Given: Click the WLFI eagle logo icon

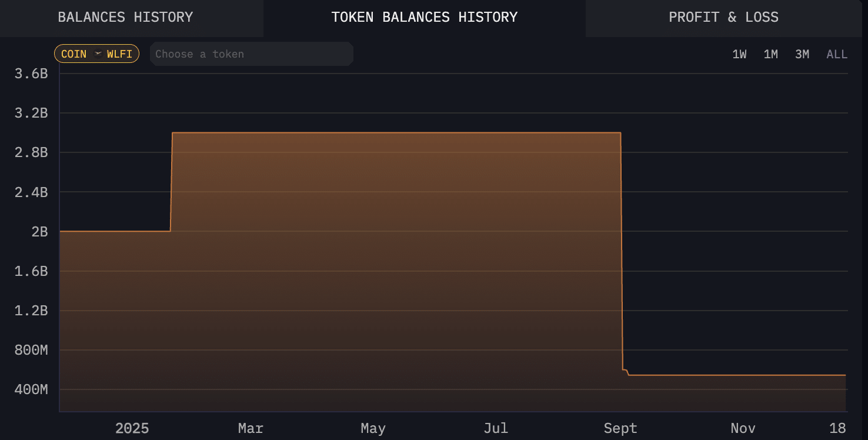Looking at the screenshot, I should (x=98, y=54).
